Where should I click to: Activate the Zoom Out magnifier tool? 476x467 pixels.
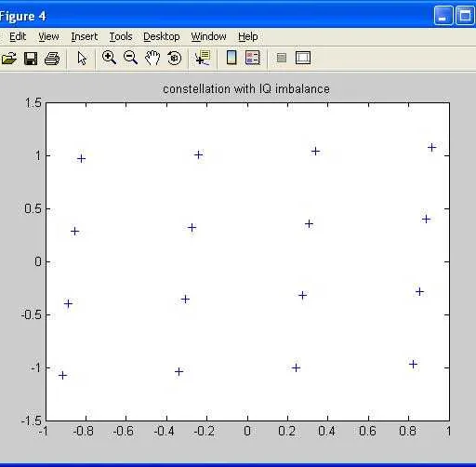[x=130, y=58]
